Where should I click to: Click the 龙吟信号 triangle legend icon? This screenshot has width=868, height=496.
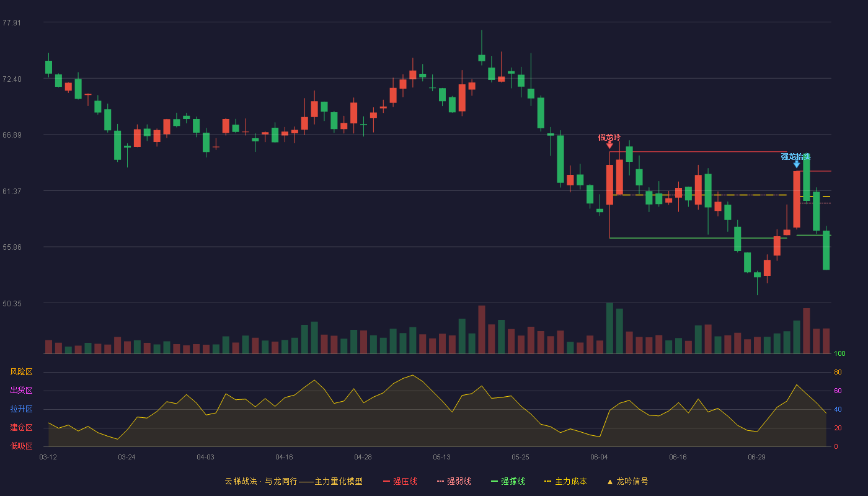tap(609, 482)
